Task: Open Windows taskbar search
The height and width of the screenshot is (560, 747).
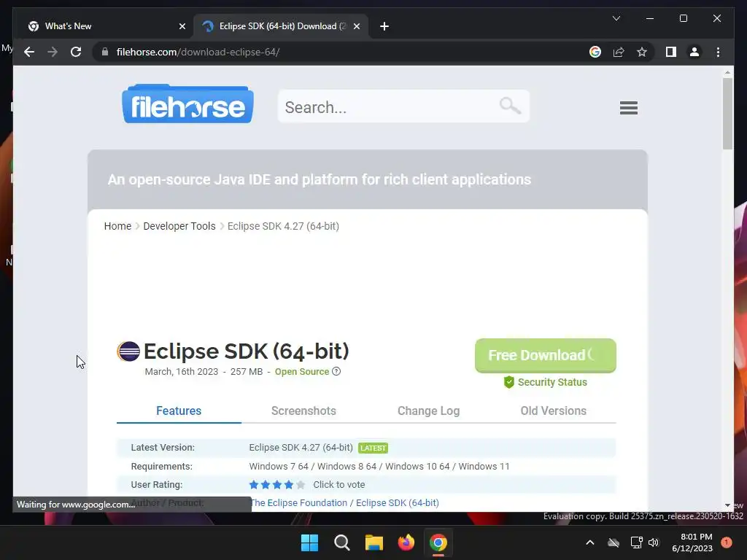Action: click(x=342, y=542)
